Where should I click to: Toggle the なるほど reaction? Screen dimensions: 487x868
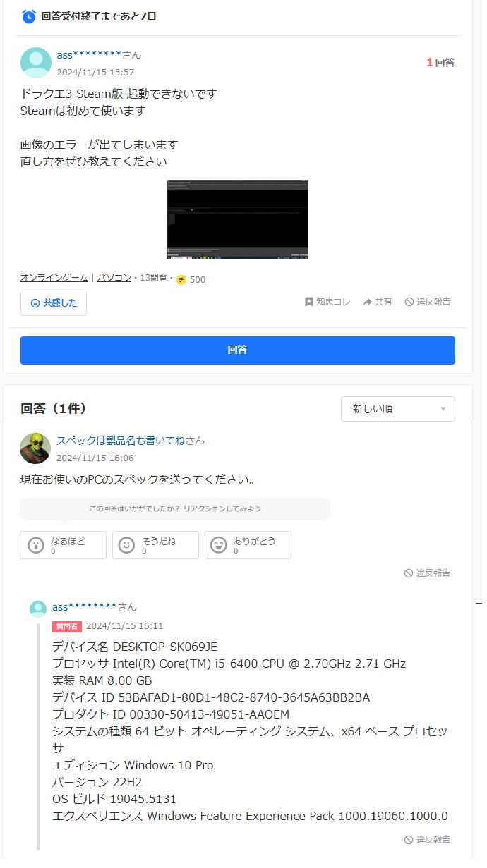(x=64, y=545)
